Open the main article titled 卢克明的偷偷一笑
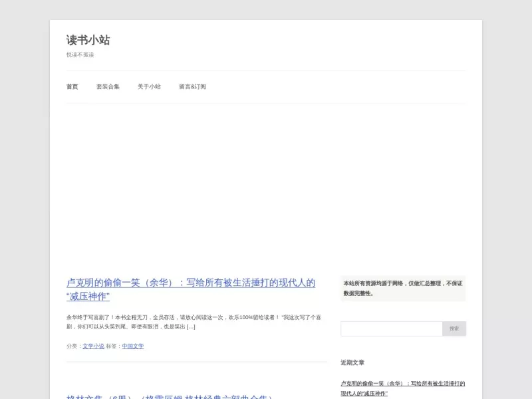The width and height of the screenshot is (532, 399). (x=191, y=289)
